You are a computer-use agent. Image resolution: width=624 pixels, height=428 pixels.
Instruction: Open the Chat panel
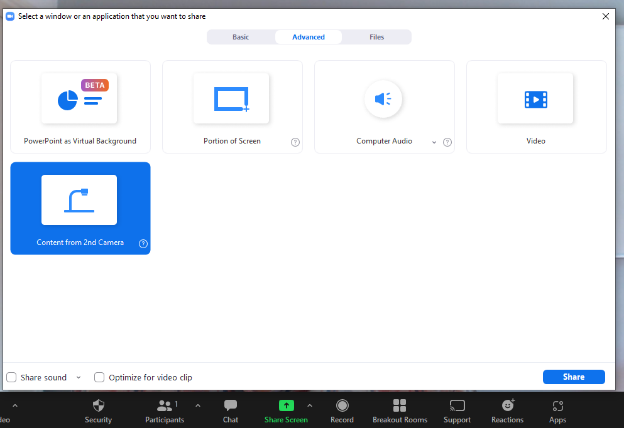click(x=230, y=411)
